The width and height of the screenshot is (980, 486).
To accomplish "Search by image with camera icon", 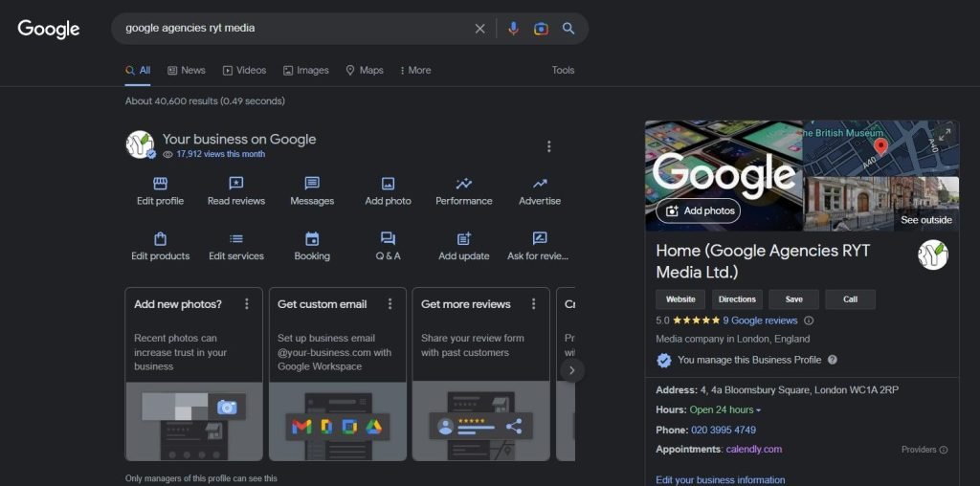I will point(541,29).
